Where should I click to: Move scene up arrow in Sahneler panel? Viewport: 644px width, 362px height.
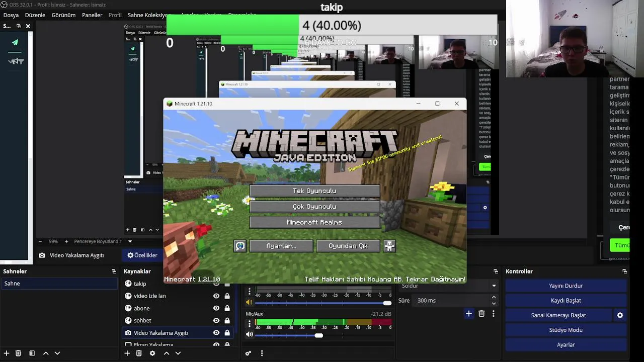pos(46,353)
